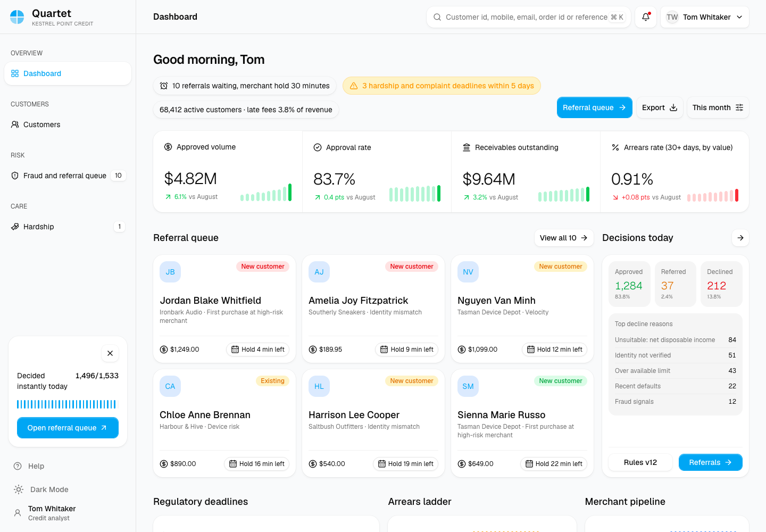Open Customers in sidebar
Image resolution: width=766 pixels, height=532 pixels.
pos(68,124)
